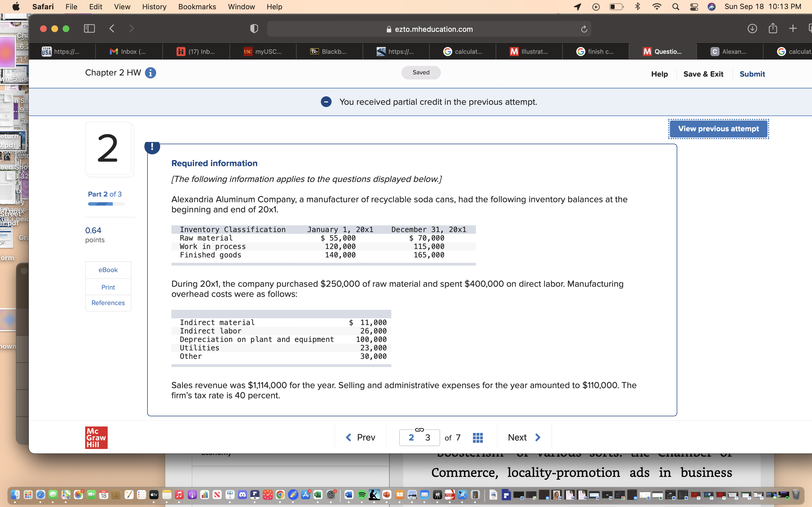The width and height of the screenshot is (812, 507).
Task: Open Spotlight search from the menu bar
Action: pyautogui.click(x=676, y=6)
